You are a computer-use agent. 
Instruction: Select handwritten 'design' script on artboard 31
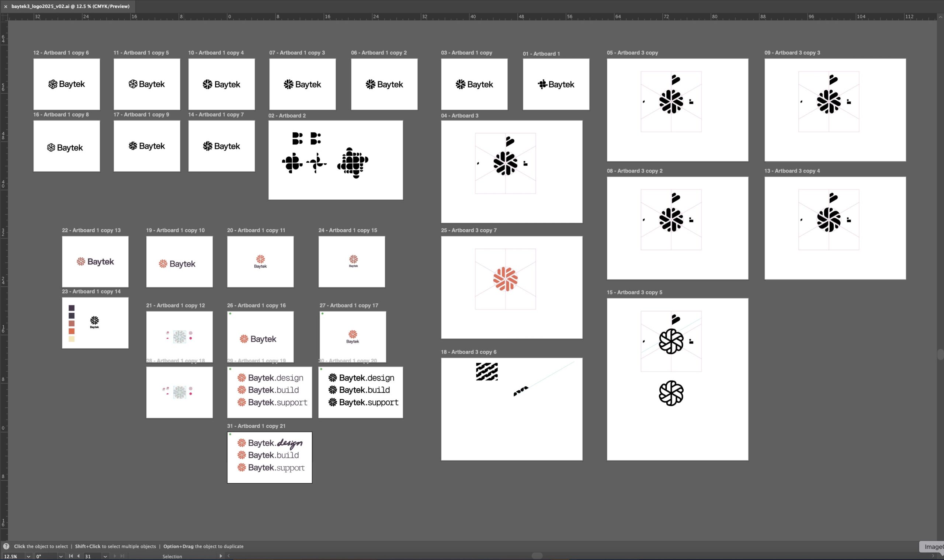point(289,444)
